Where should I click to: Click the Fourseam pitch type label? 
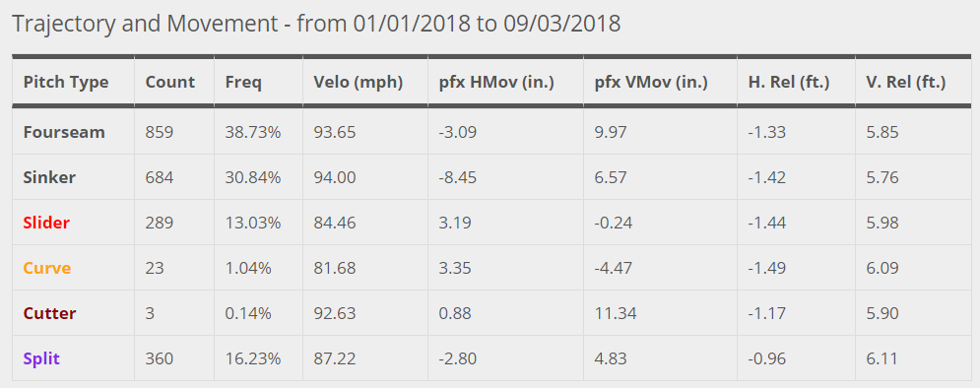[x=64, y=132]
